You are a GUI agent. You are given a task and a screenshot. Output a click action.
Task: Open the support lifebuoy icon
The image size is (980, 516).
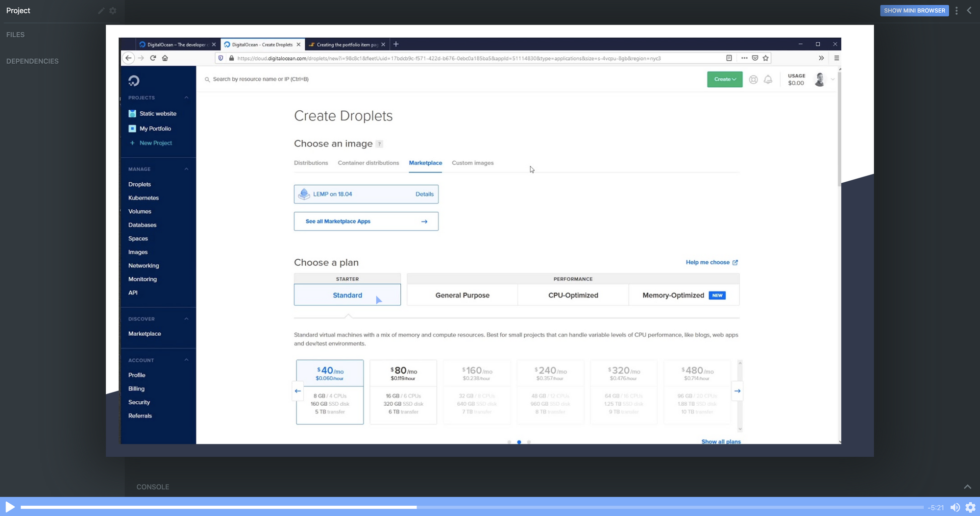click(753, 79)
